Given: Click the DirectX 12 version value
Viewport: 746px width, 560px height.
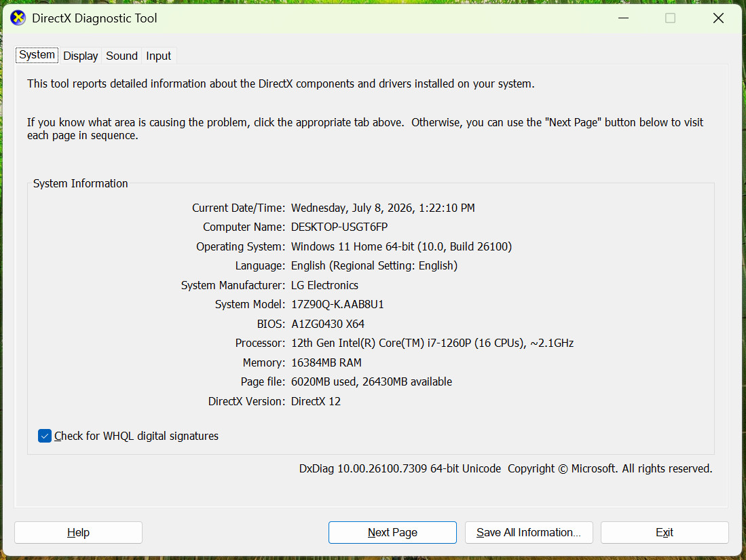Looking at the screenshot, I should (x=316, y=401).
